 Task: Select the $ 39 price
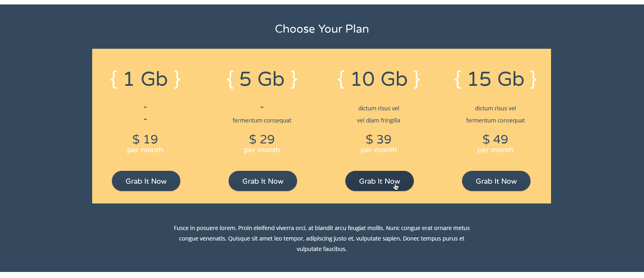pyautogui.click(x=379, y=139)
